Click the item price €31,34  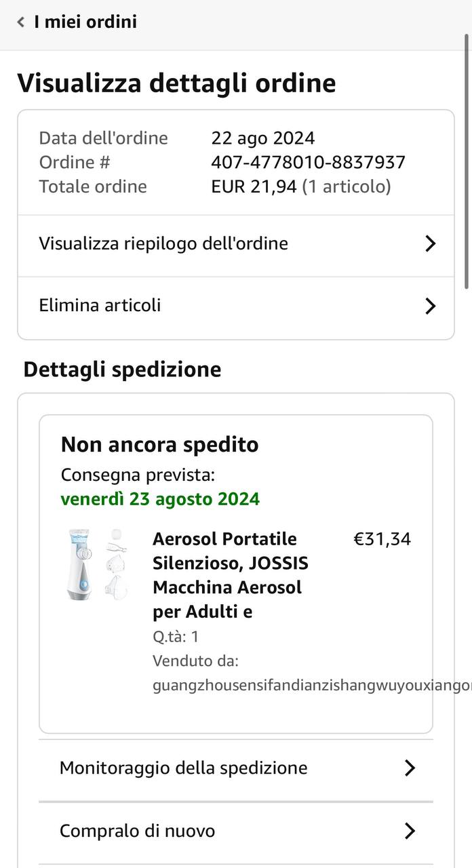(382, 539)
